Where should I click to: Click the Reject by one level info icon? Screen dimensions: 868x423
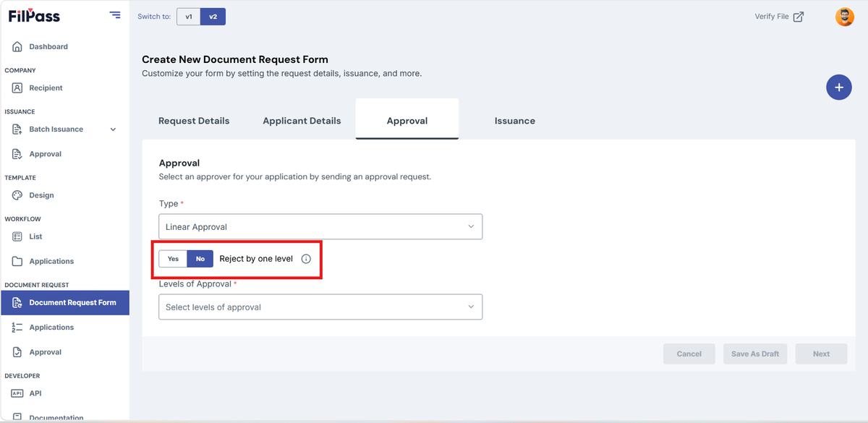pos(306,259)
